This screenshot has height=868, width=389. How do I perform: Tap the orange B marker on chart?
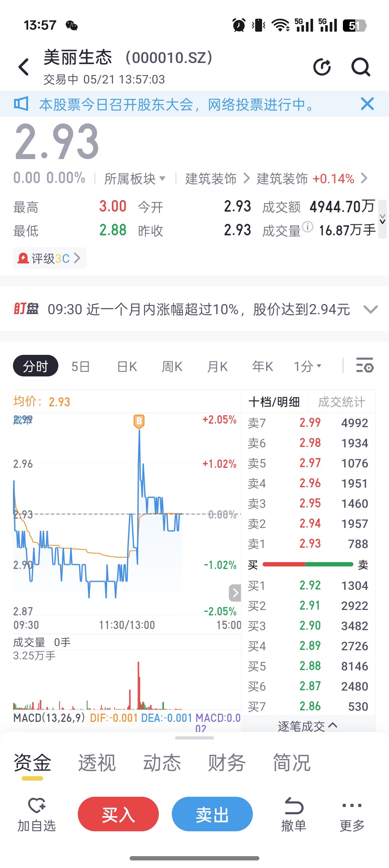click(139, 421)
